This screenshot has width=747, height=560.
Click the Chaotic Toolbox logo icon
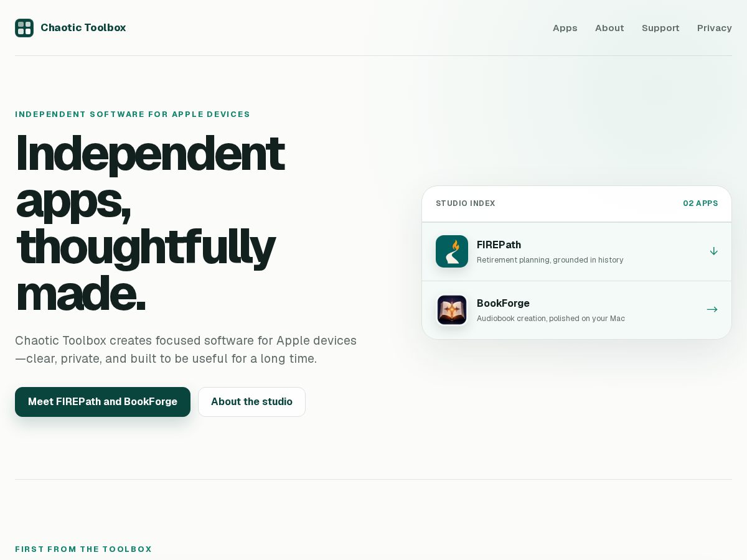click(x=24, y=28)
